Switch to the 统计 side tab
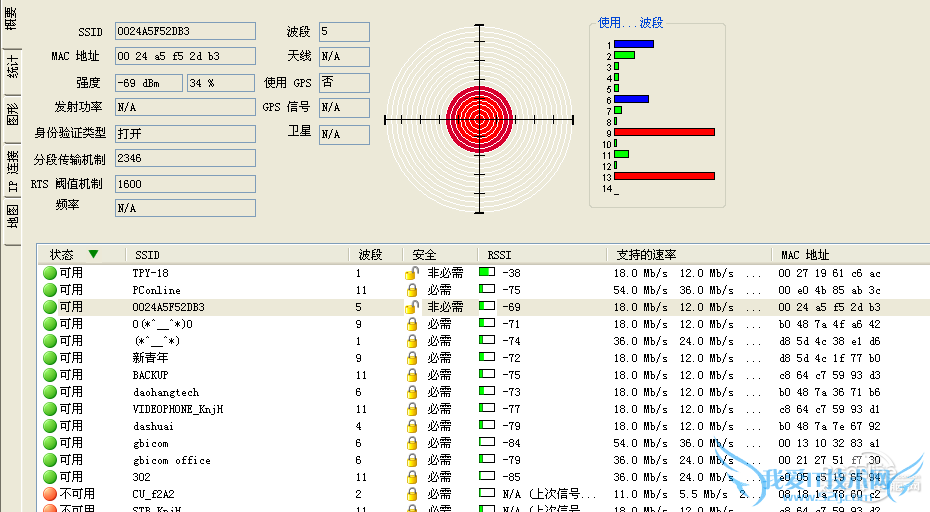Screen dimensions: 930x512 coord(11,68)
